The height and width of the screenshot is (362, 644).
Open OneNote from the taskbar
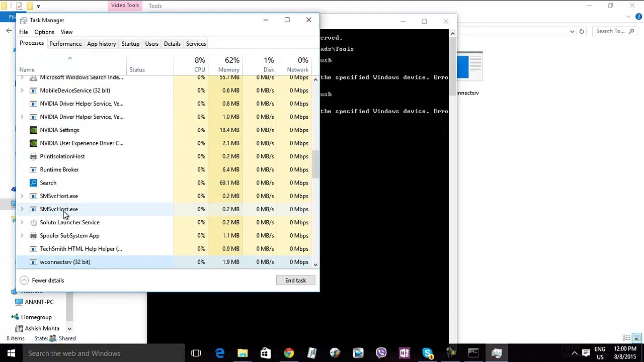tap(404, 353)
